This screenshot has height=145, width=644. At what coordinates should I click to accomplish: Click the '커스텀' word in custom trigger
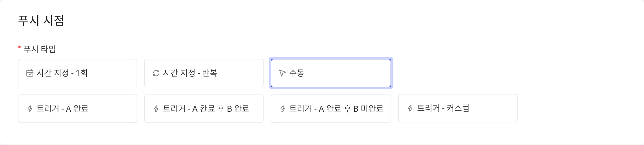point(458,108)
